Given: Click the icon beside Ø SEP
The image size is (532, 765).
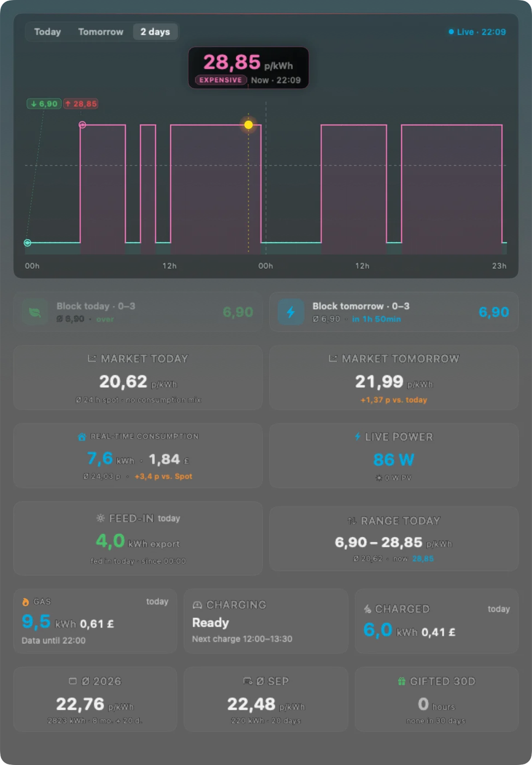Looking at the screenshot, I should [247, 681].
